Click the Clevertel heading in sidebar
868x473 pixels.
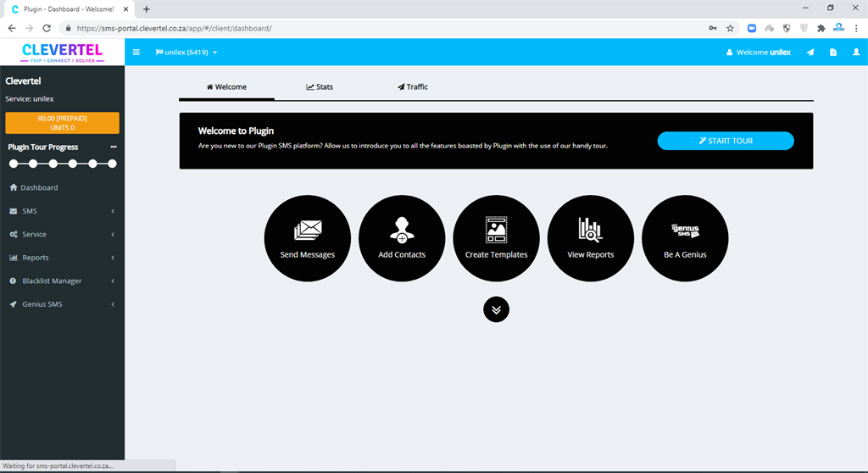click(x=23, y=81)
